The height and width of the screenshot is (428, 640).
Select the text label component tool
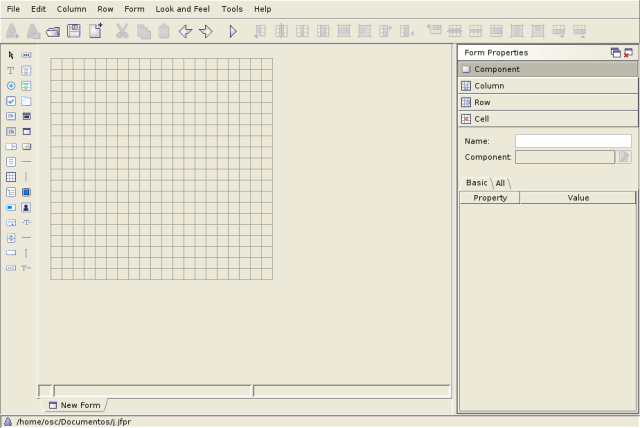pyautogui.click(x=11, y=71)
